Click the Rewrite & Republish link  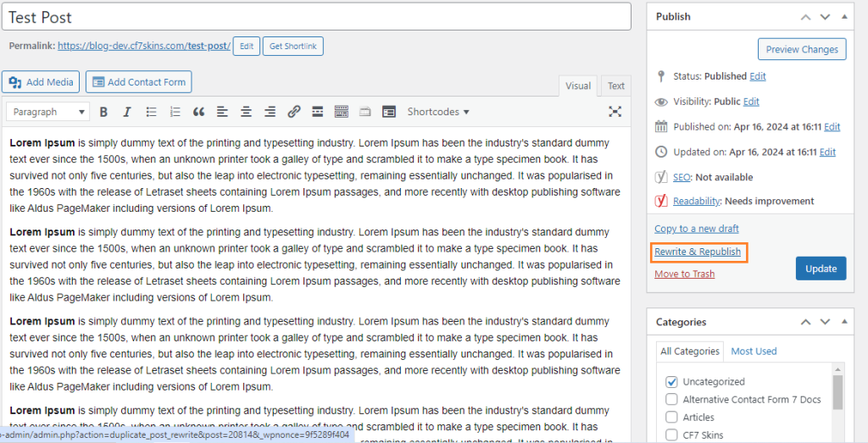[698, 252]
